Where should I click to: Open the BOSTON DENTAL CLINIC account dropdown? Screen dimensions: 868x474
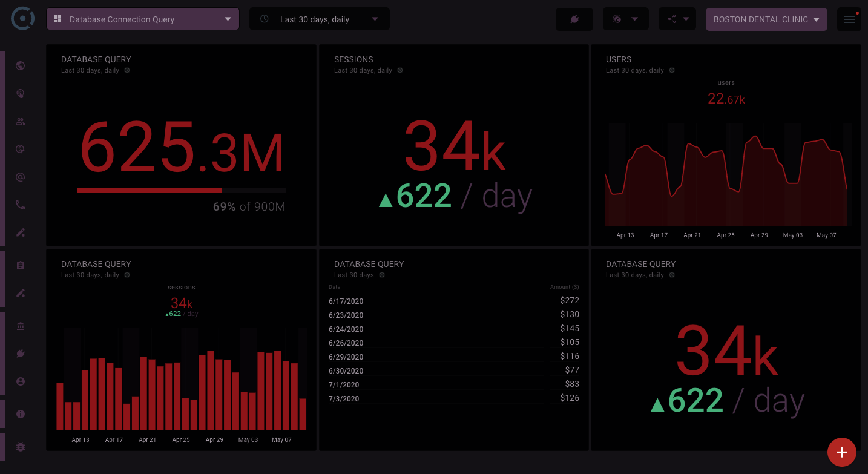[x=766, y=19]
